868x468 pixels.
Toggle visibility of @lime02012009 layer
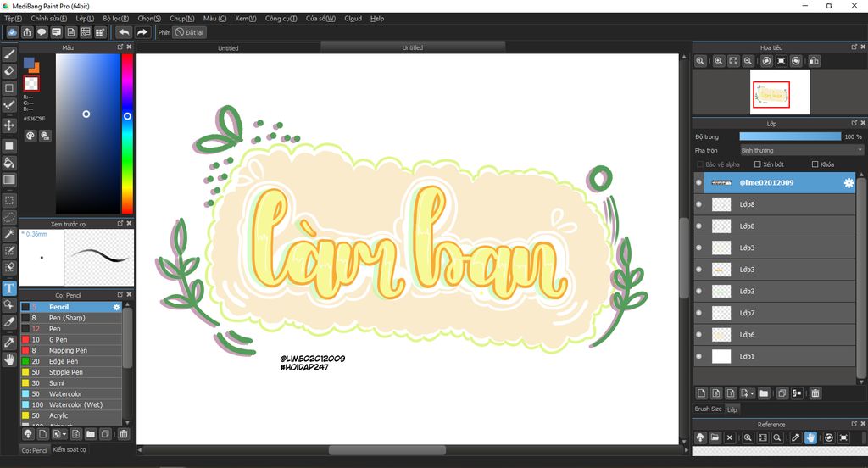pyautogui.click(x=698, y=183)
